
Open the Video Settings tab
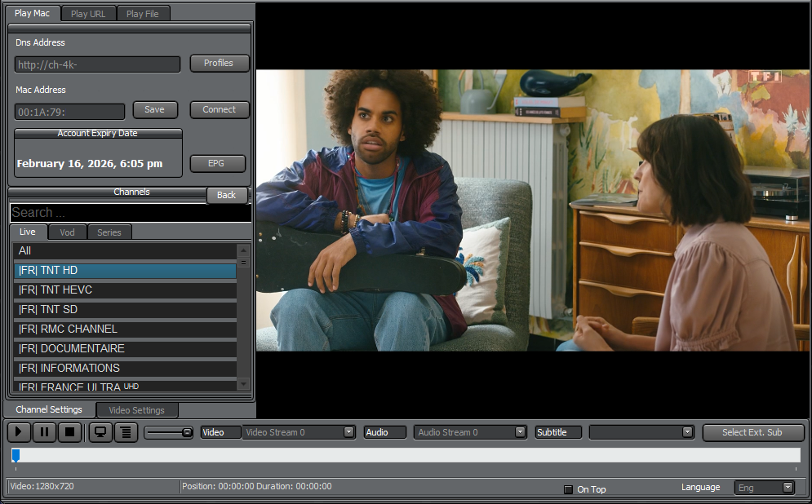(137, 410)
